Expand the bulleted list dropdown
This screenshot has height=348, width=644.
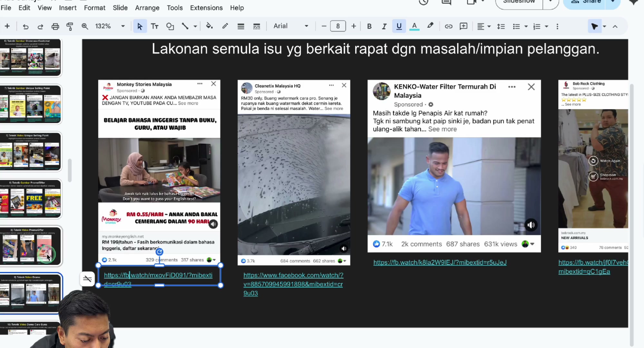(x=526, y=26)
